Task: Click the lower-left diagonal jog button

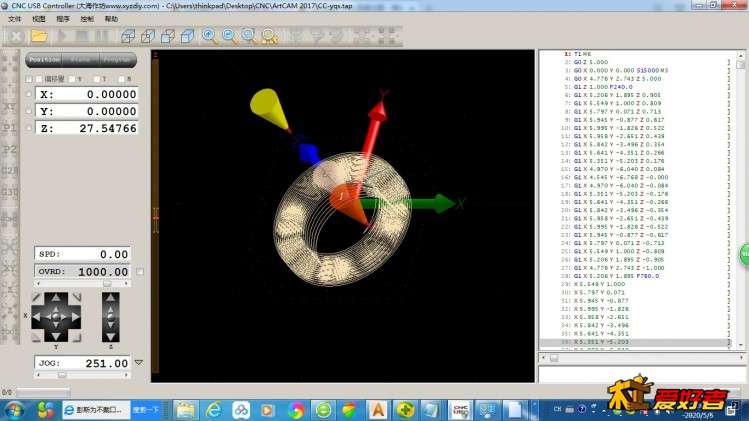Action: coord(37,337)
